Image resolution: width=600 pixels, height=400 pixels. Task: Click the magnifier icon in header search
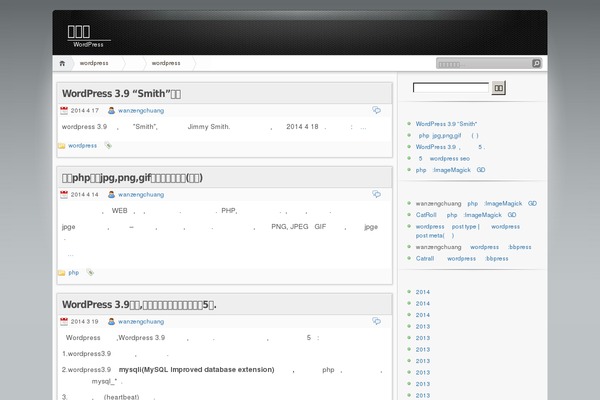coord(536,63)
